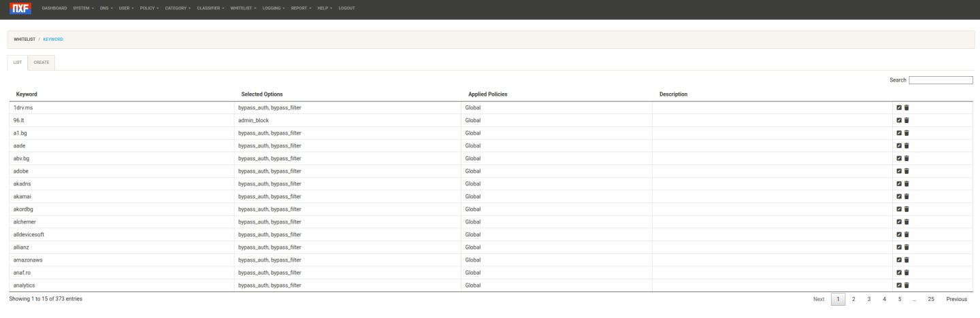This screenshot has width=980, height=318.
Task: Delete the abv.bg keyword entry
Action: (906, 158)
